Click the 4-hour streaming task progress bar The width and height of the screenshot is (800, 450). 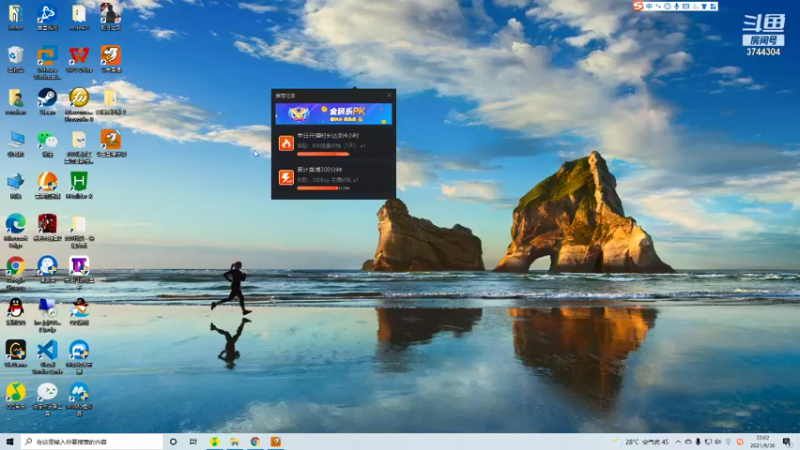(323, 154)
